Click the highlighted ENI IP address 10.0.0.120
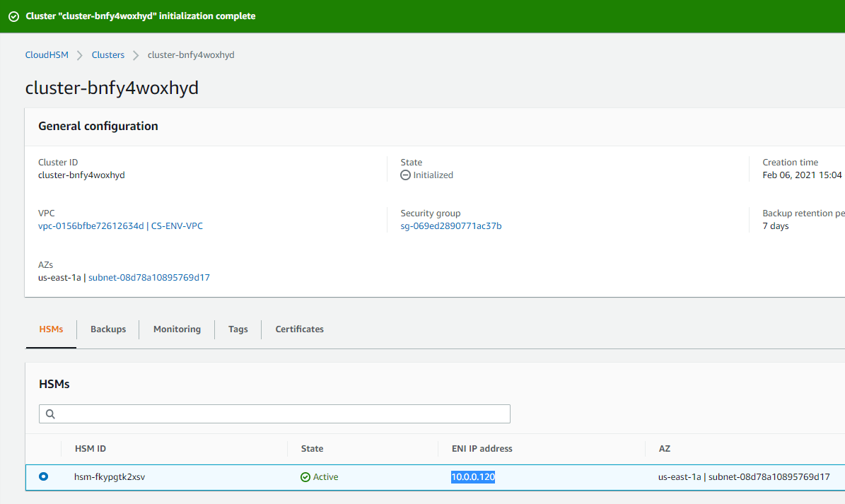This screenshot has width=845, height=504. (x=472, y=476)
